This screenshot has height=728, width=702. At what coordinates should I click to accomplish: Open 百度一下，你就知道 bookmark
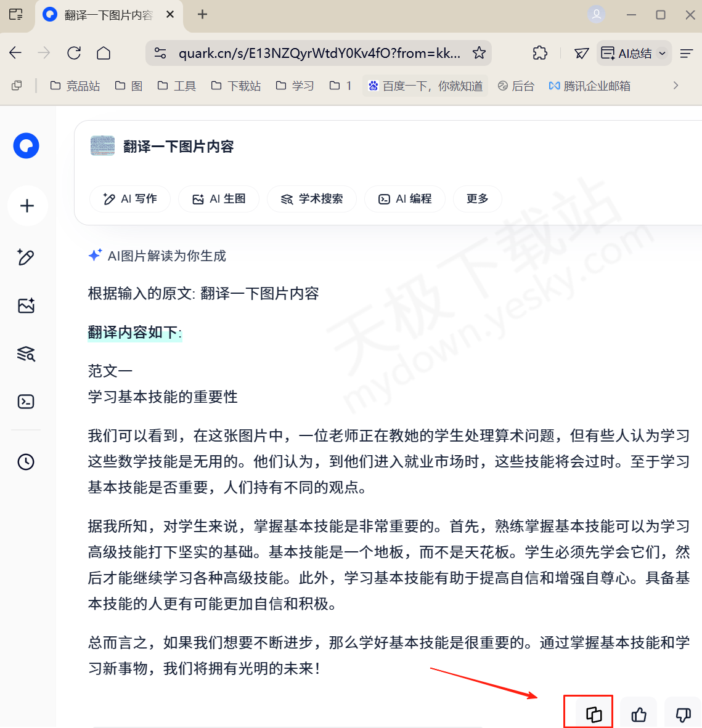pyautogui.click(x=425, y=86)
